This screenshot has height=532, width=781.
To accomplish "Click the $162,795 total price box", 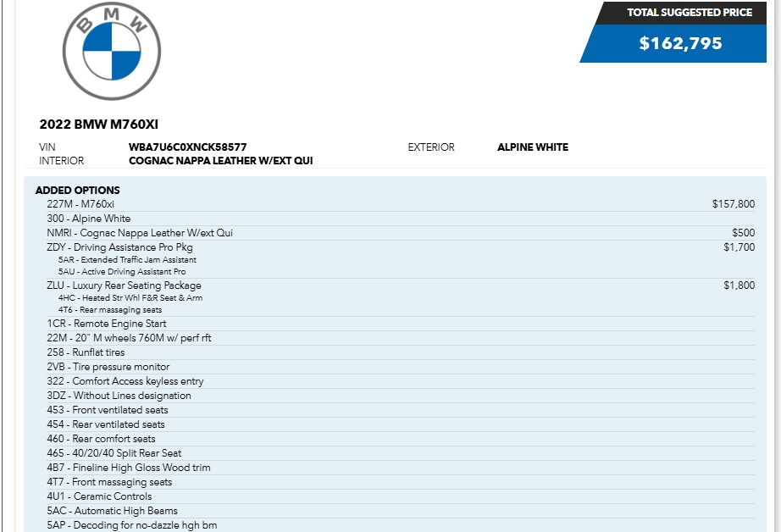I will coord(680,43).
